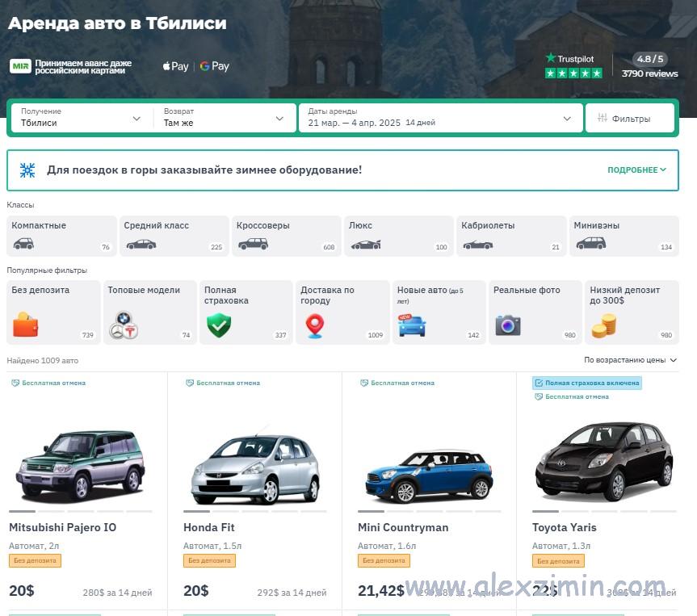Click free cancellation icon on Honda Fit card

(190, 383)
